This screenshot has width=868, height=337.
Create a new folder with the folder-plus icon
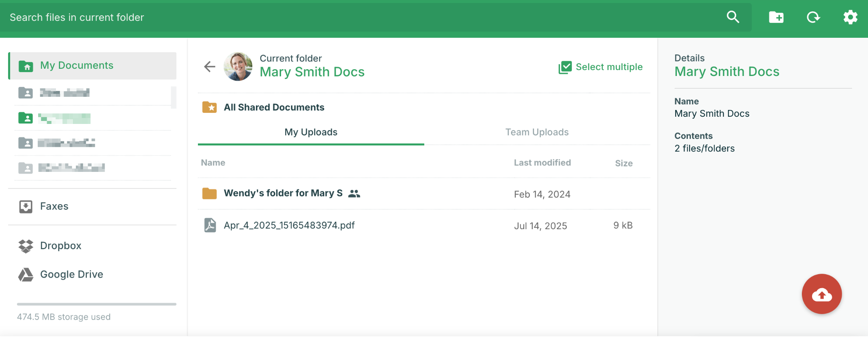click(776, 17)
